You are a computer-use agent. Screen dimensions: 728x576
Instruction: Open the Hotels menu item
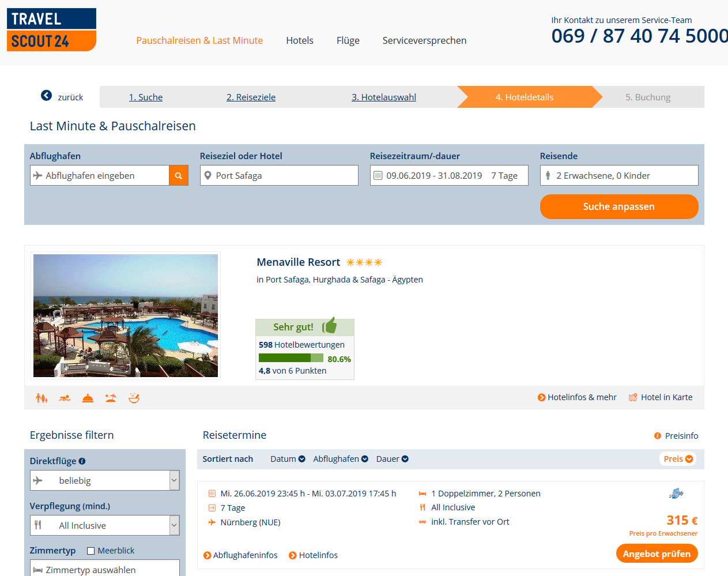pyautogui.click(x=300, y=40)
